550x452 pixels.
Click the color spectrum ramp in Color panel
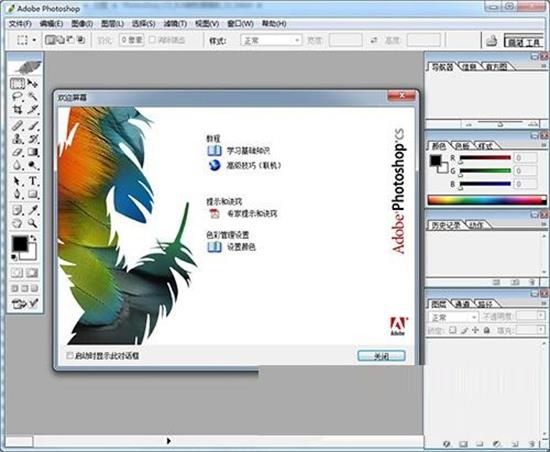tap(487, 200)
